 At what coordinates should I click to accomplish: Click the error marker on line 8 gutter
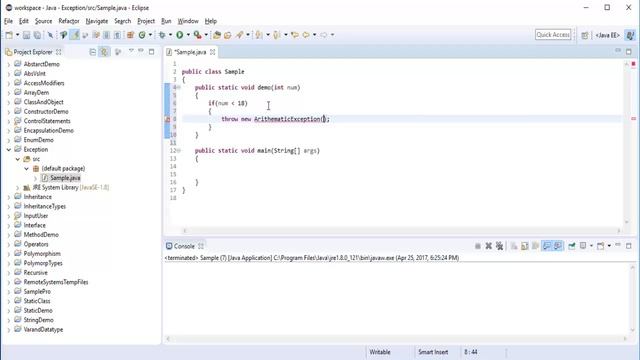pos(167,119)
